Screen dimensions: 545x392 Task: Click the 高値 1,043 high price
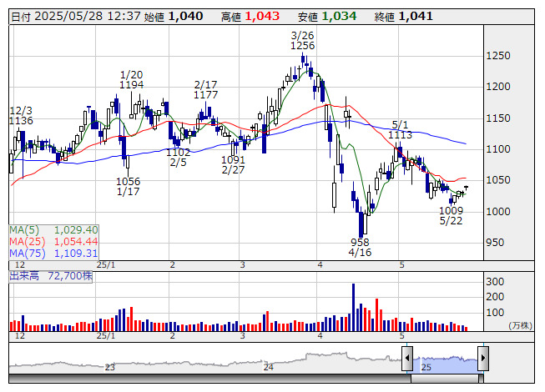[250, 17]
